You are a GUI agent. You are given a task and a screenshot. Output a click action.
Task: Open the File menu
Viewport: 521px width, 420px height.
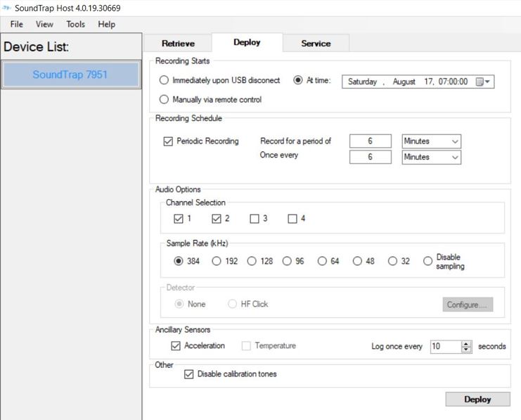point(17,25)
